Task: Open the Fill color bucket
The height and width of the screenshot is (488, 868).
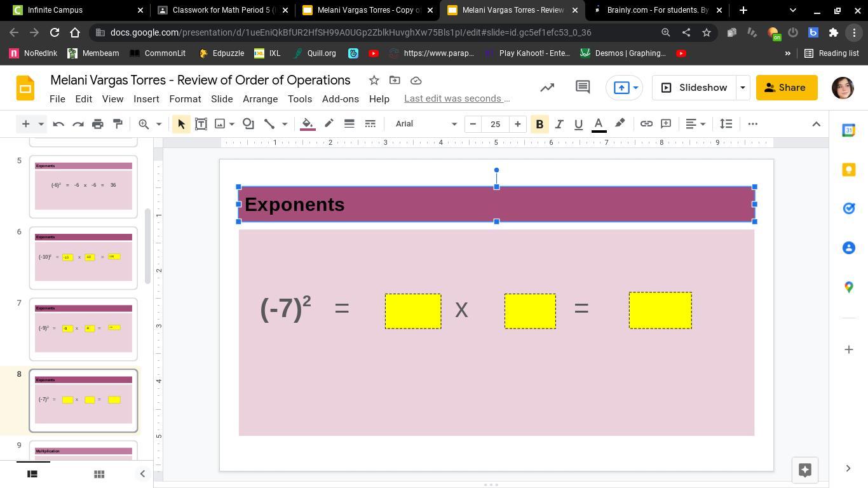Action: 308,124
